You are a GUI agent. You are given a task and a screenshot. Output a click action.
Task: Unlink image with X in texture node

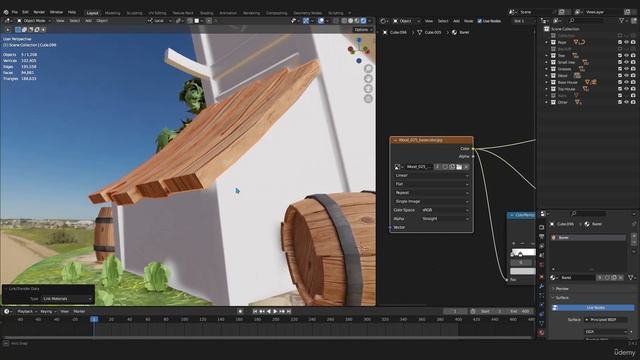point(466,167)
